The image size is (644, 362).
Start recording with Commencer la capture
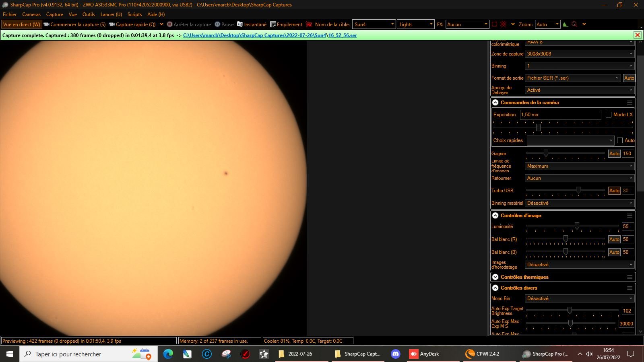74,25
